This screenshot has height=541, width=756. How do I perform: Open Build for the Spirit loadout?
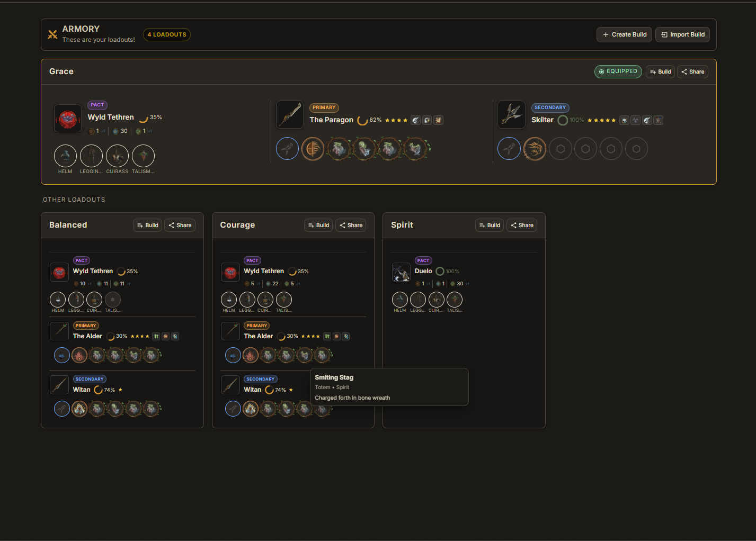490,225
